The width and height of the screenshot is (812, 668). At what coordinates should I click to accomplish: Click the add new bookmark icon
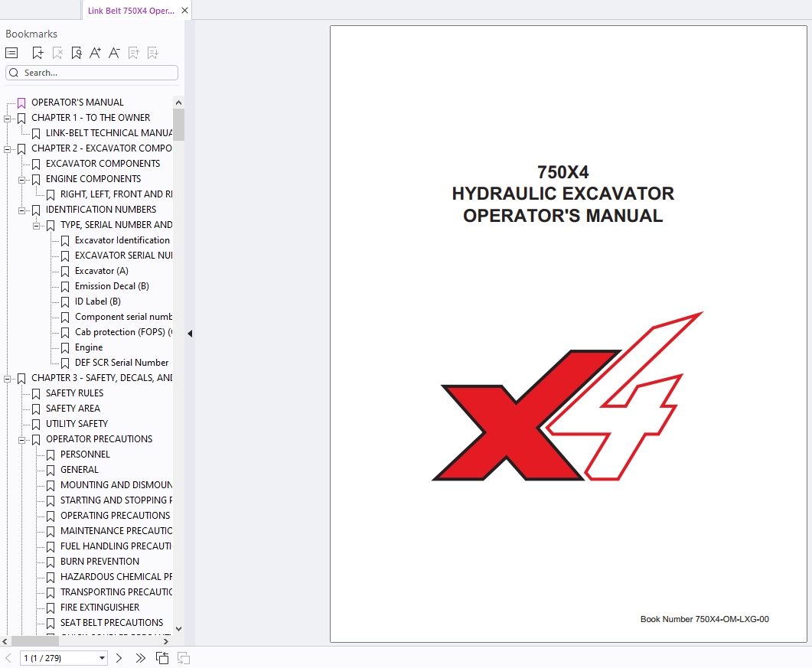(x=38, y=53)
